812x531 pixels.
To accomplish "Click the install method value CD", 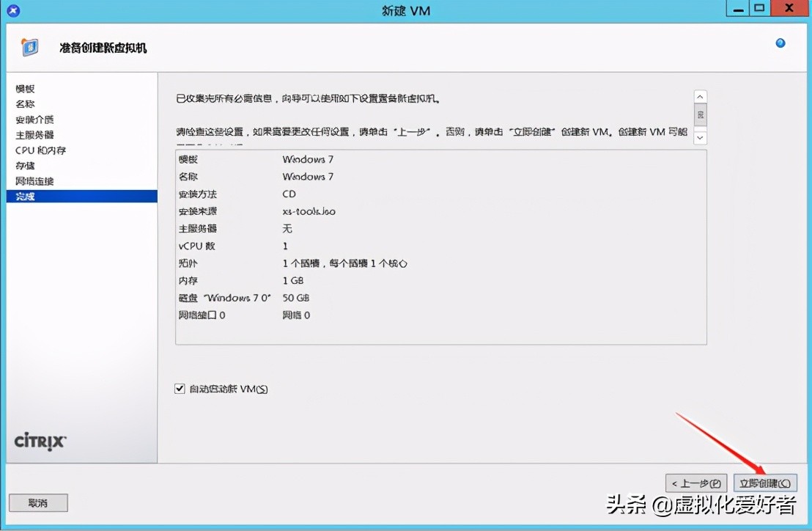I will [x=289, y=194].
